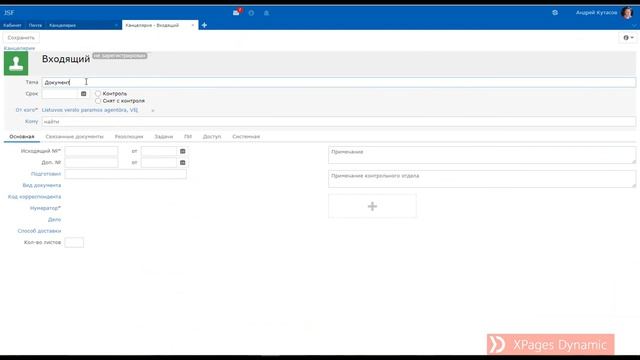This screenshot has width=640, height=360.
Task: Close the Канцелярия tab
Action: (x=116, y=25)
